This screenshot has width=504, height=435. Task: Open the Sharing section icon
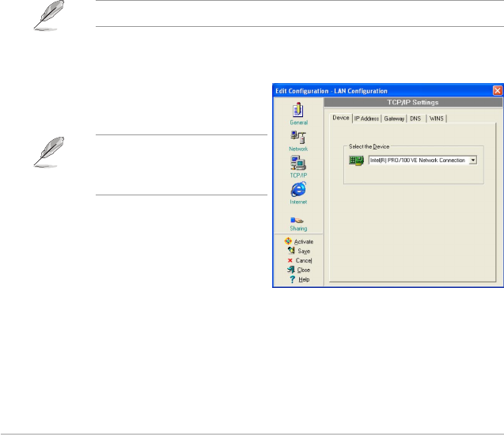(x=297, y=221)
